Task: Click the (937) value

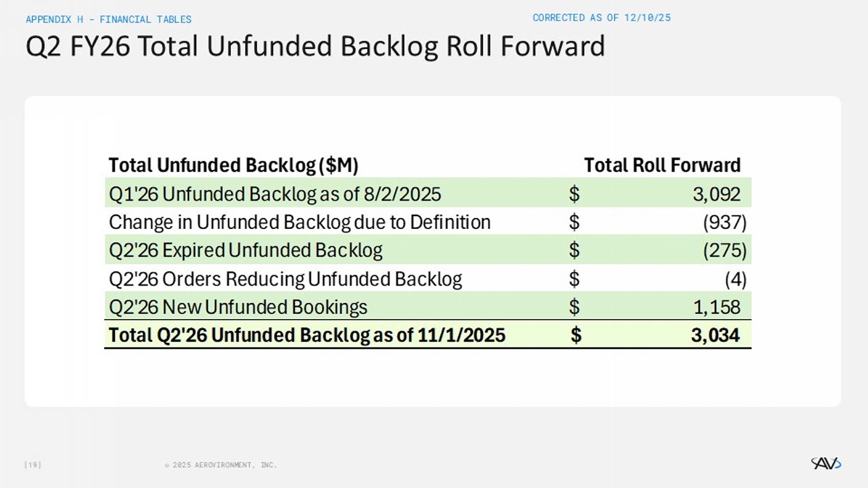Action: tap(724, 222)
